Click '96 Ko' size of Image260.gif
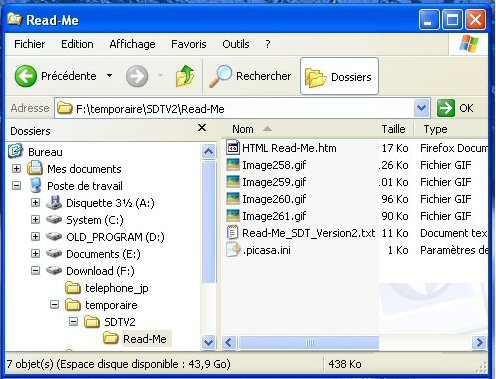 (395, 199)
